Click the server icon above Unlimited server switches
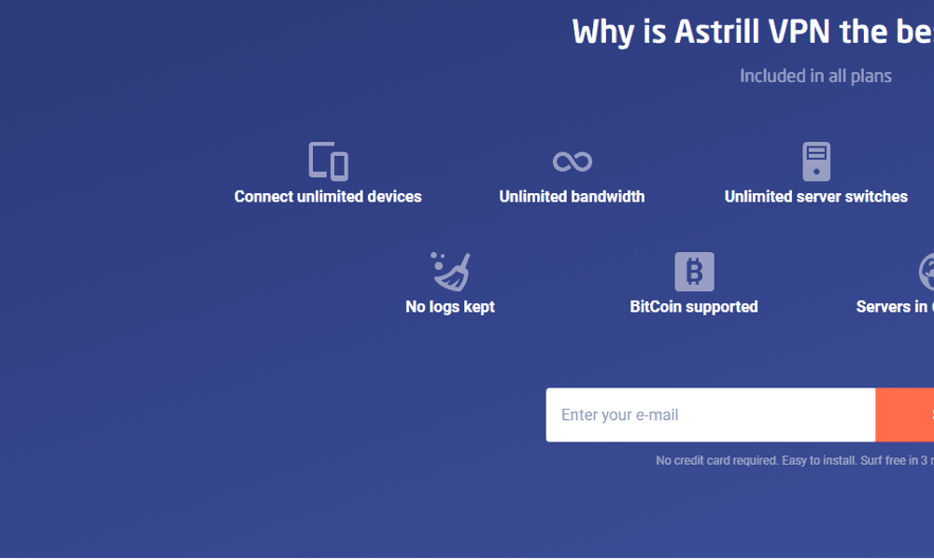Screen dimensions: 934x560 pos(816,161)
